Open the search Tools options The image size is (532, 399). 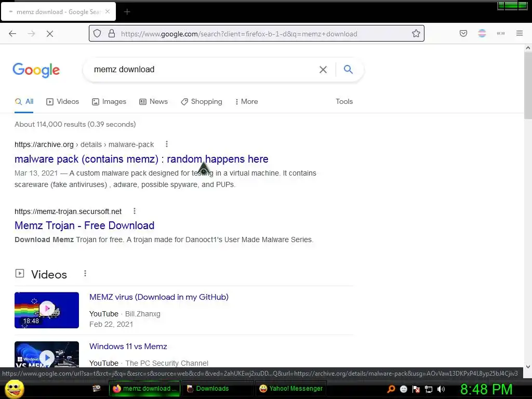tap(344, 101)
